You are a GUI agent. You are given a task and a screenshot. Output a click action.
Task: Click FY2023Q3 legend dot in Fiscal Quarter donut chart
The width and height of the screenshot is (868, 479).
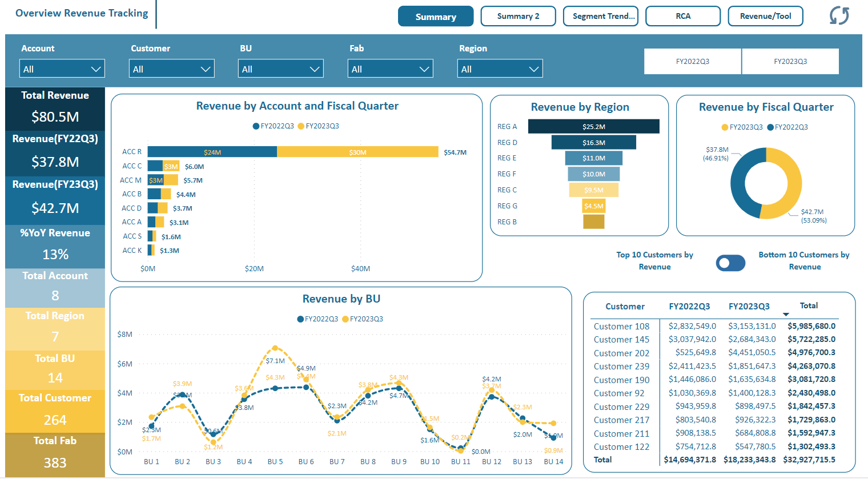point(725,127)
